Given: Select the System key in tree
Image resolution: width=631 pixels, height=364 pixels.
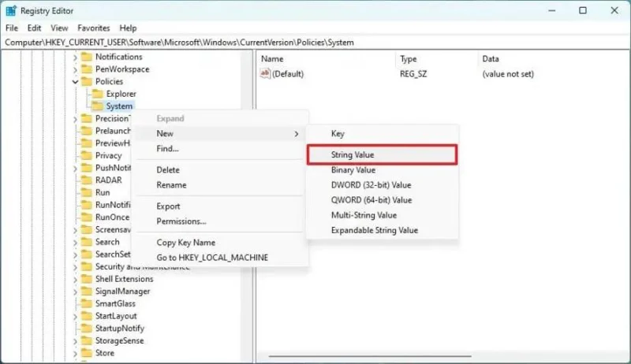Looking at the screenshot, I should (119, 106).
